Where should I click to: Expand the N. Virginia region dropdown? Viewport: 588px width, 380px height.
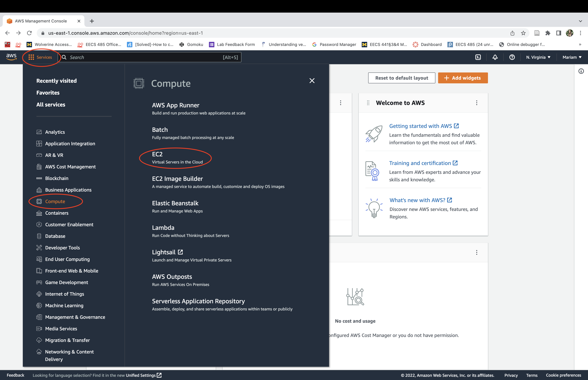click(x=538, y=57)
